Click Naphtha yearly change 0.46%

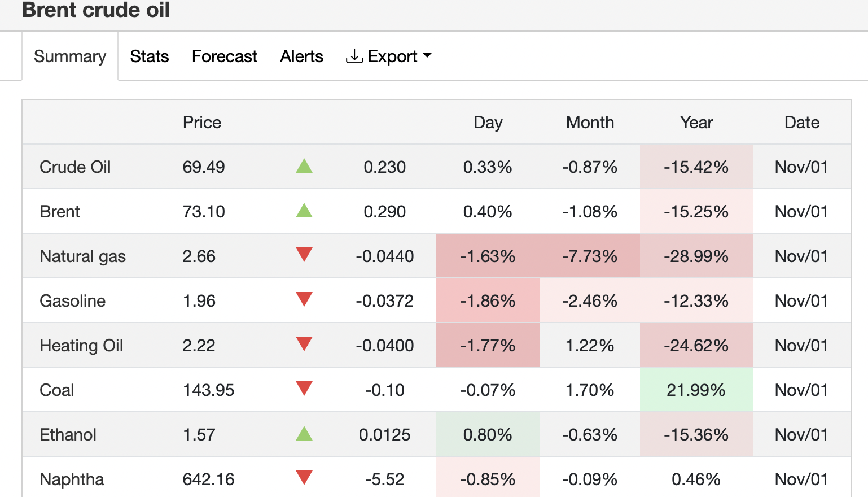(696, 479)
